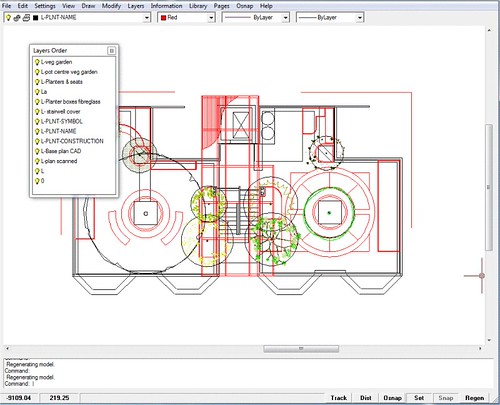
Task: Toggle visibility of L-PLNT-SYMBOL layer
Action: pyautogui.click(x=37, y=122)
